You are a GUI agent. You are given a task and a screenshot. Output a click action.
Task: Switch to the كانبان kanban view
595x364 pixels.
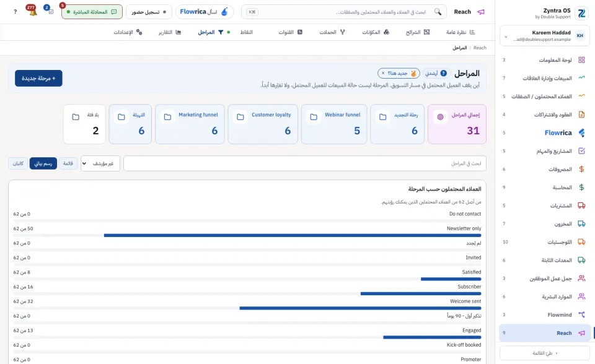18,163
